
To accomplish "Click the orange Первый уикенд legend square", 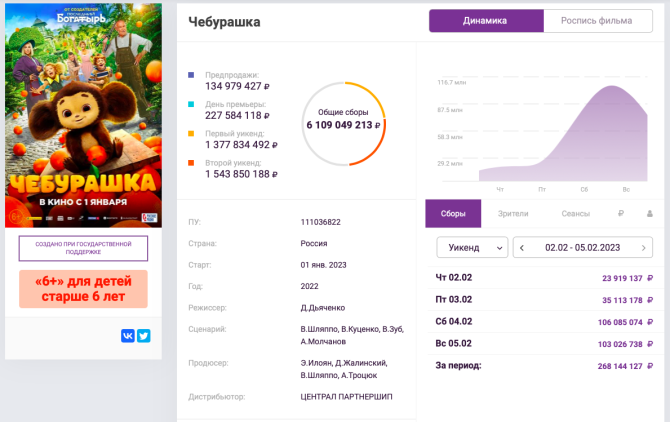I will (191, 133).
